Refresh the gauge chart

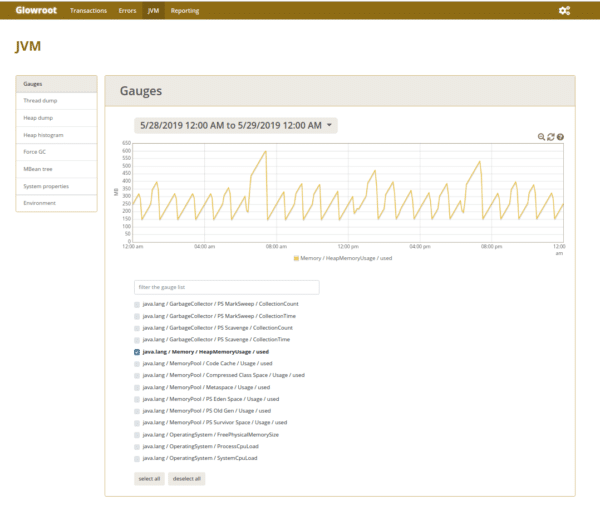[551, 137]
